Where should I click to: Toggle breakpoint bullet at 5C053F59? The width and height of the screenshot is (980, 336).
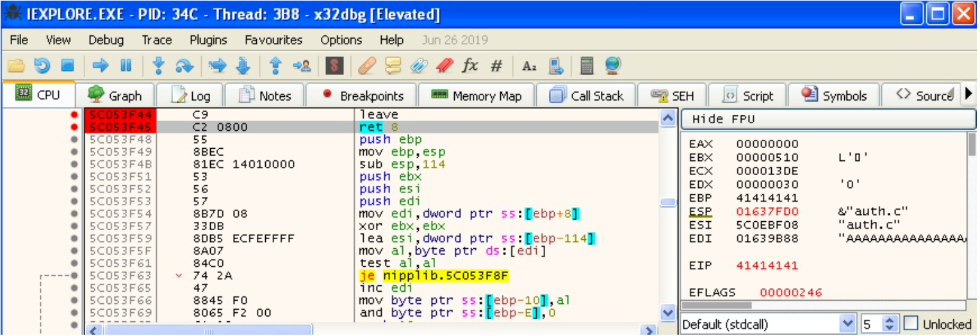[x=74, y=239]
